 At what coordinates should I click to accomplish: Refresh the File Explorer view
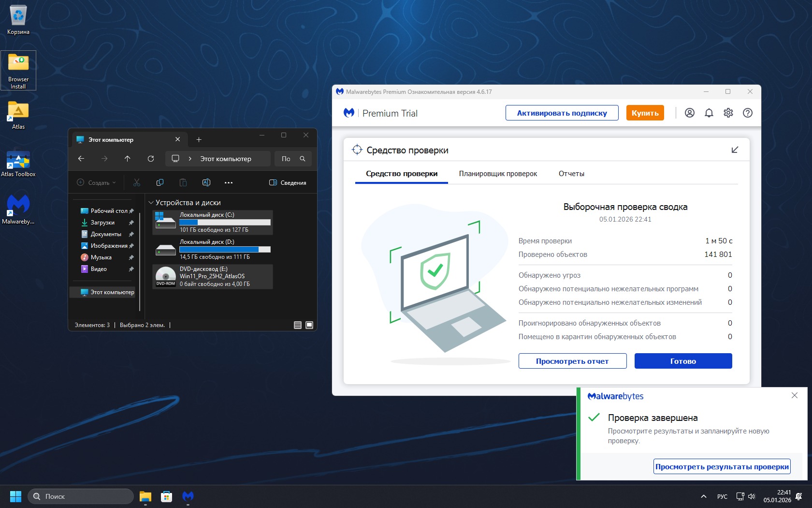(151, 159)
